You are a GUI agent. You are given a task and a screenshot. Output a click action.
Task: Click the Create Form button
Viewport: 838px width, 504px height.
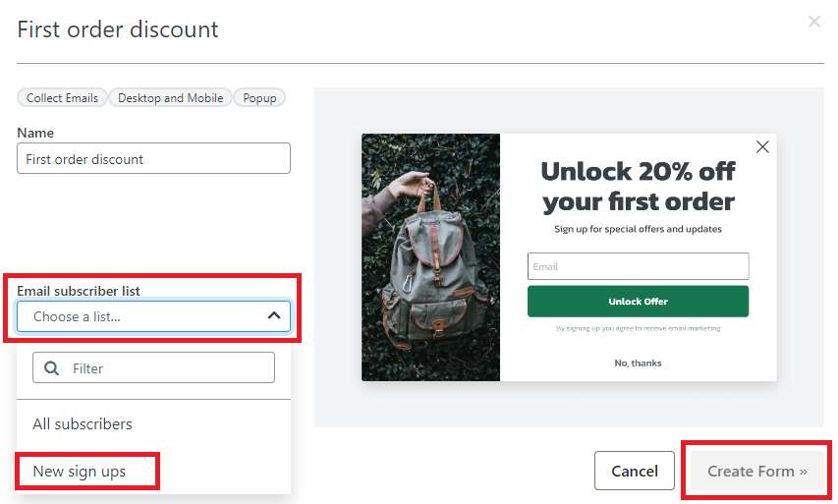[x=757, y=471]
